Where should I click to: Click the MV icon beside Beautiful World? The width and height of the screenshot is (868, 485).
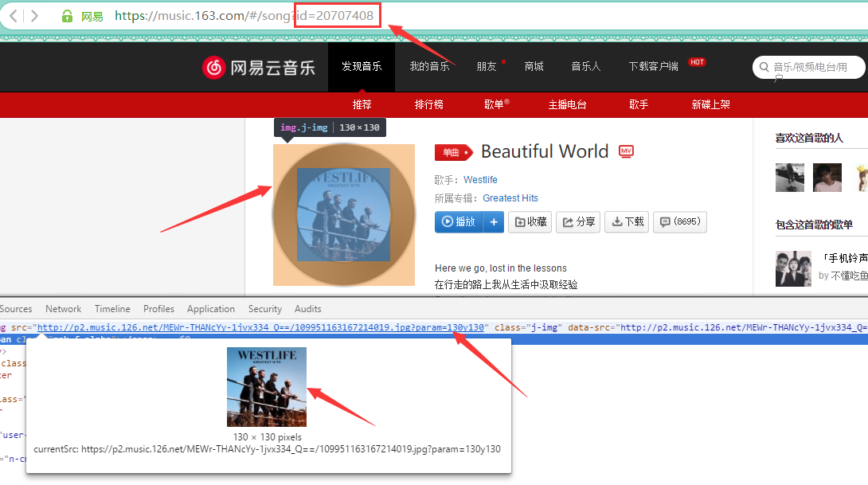(626, 151)
